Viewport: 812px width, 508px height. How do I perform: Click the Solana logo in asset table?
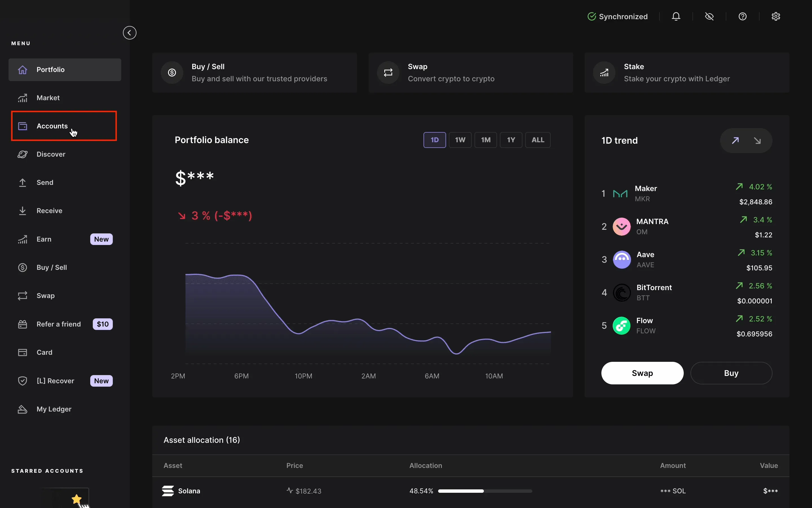click(168, 491)
